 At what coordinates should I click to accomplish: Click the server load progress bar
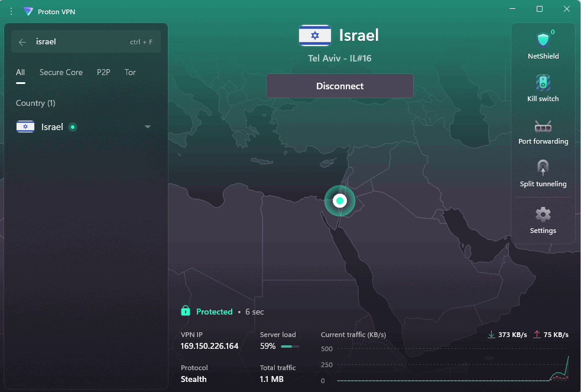[x=290, y=346]
